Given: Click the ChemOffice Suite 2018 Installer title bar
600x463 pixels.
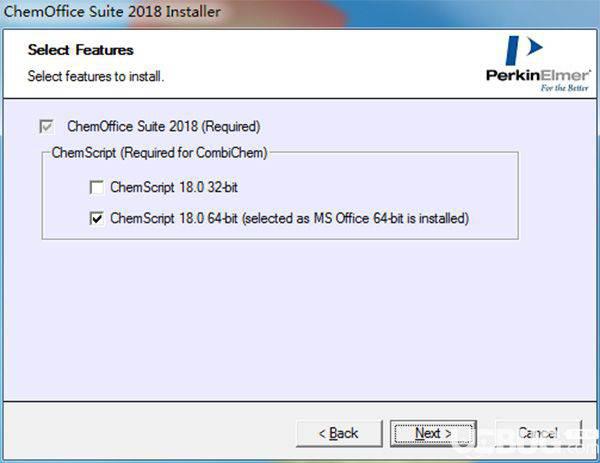Looking at the screenshot, I should pyautogui.click(x=300, y=12).
